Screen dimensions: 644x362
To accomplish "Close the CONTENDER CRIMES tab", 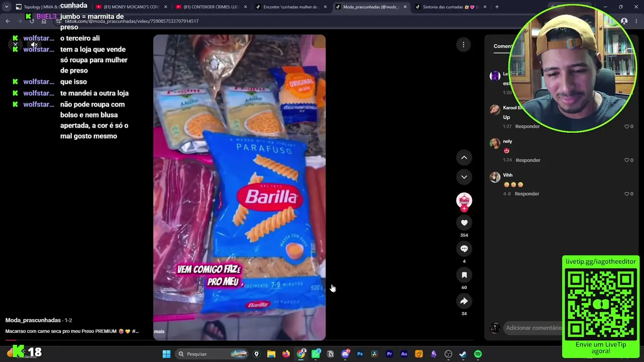I will tap(246, 7).
